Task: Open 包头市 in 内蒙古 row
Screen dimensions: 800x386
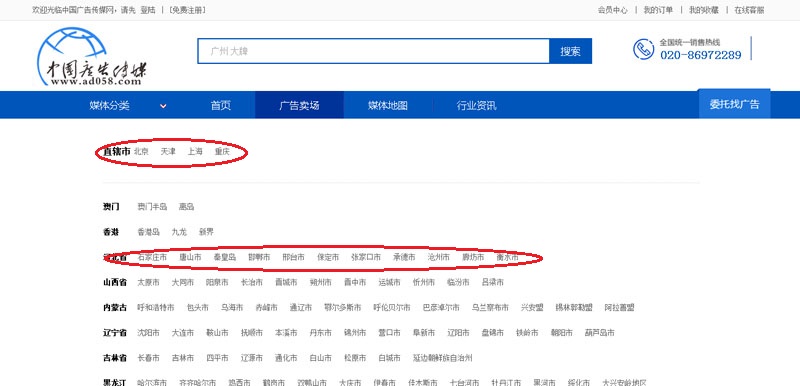Action: 197,307
